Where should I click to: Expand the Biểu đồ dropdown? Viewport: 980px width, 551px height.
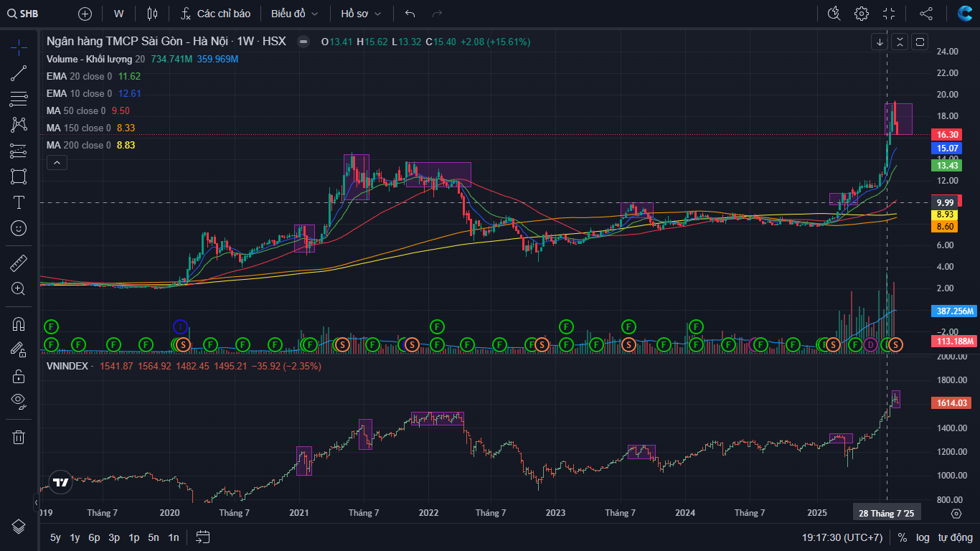[x=294, y=14]
